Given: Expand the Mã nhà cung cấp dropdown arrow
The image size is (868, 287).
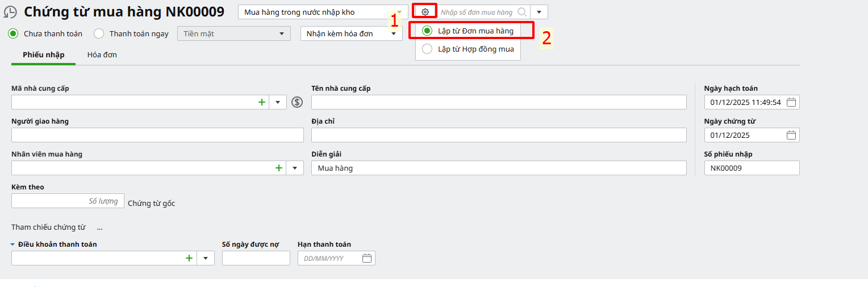Looking at the screenshot, I should point(278,102).
